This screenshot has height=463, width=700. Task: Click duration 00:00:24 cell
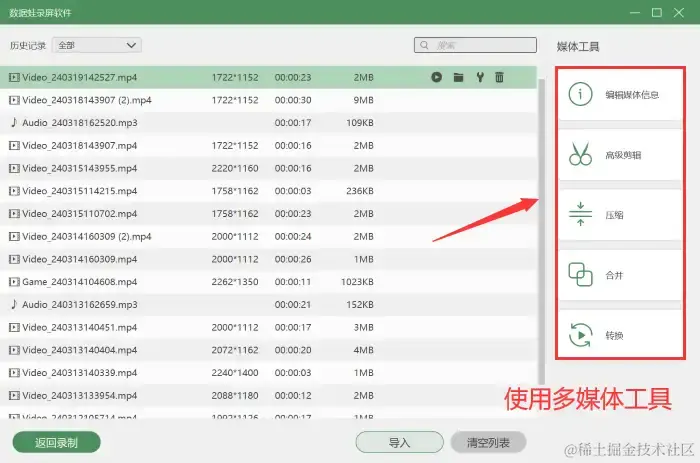pyautogui.click(x=293, y=236)
